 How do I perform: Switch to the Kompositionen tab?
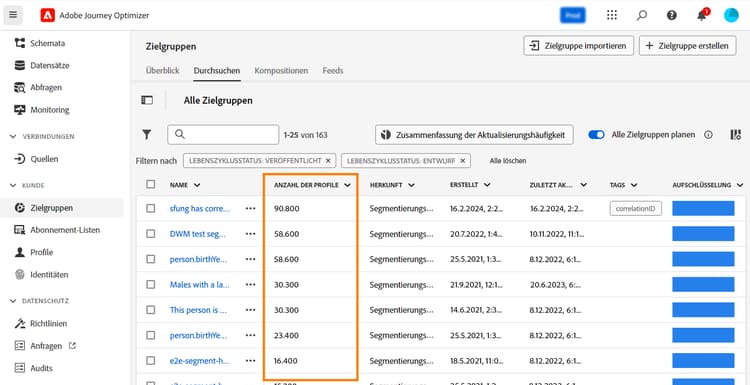[x=281, y=71]
